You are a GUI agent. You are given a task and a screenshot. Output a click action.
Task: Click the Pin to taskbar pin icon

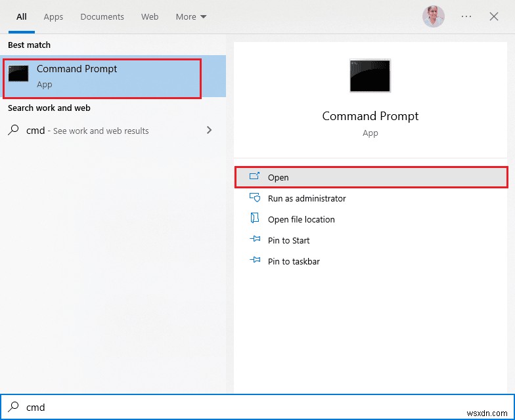point(255,260)
